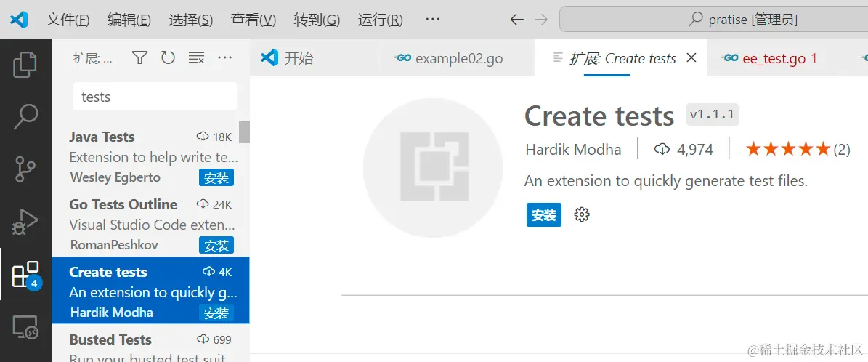Click the description 'An extension to quickly generate test files.'
The height and width of the screenshot is (362, 868).
[x=666, y=181]
